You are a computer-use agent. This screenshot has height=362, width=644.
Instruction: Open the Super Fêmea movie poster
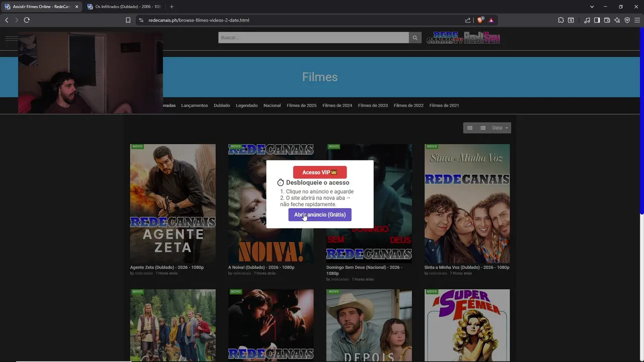467,325
